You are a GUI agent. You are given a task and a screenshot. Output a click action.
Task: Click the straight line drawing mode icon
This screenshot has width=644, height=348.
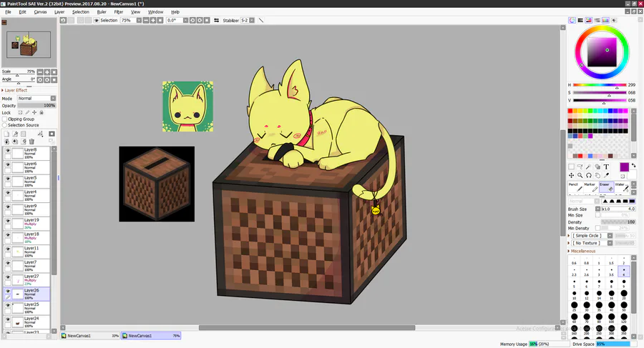(260, 20)
